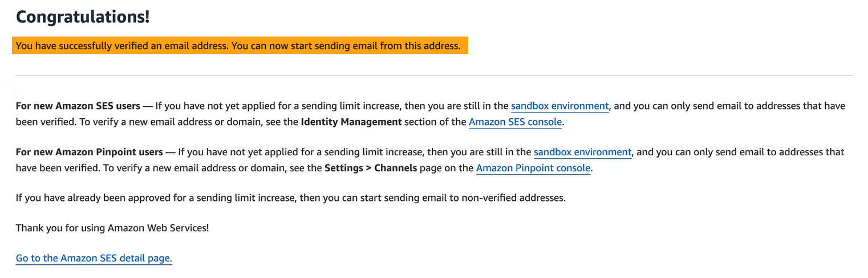This screenshot has width=868, height=278.
Task: Open the sandbox environment link for Pinpoint users
Action: tap(582, 152)
